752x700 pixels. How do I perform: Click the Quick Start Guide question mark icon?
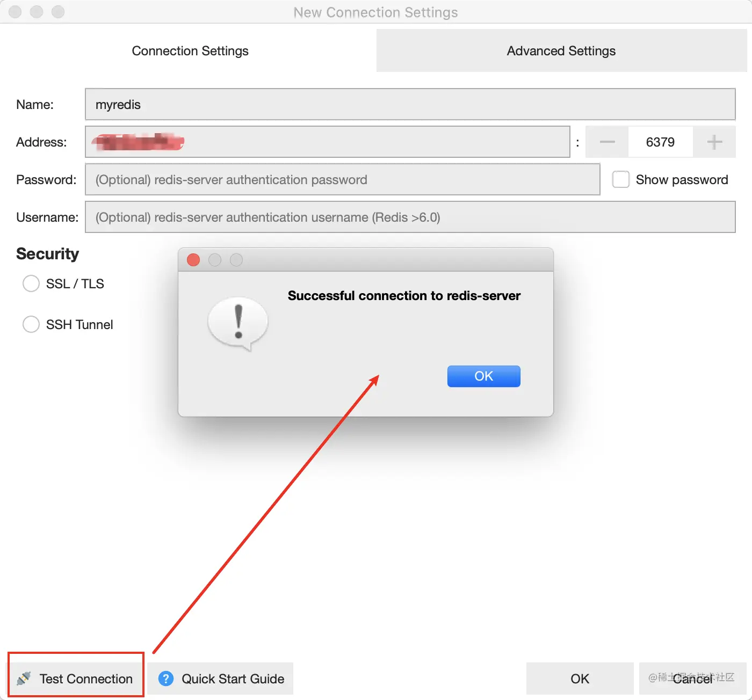click(x=166, y=679)
